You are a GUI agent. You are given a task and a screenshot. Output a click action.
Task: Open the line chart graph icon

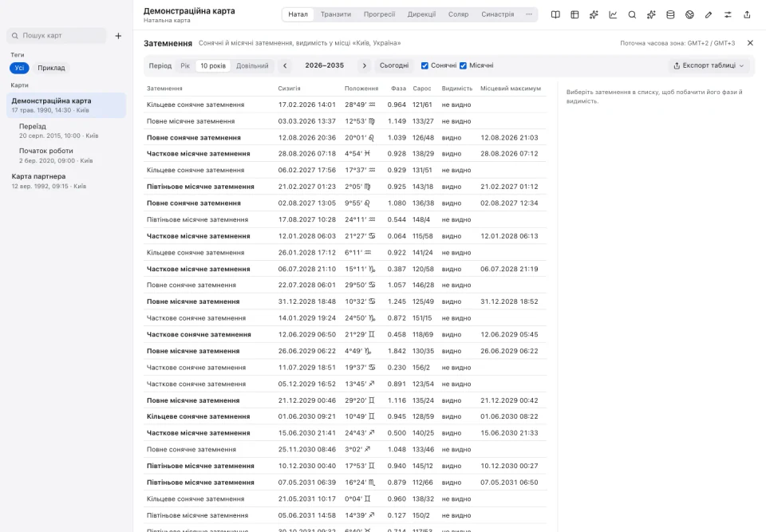pos(613,14)
